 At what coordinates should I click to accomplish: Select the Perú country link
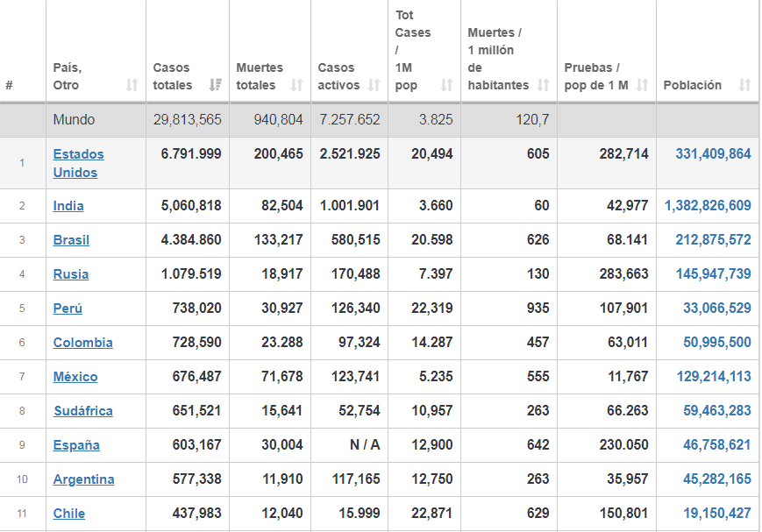coord(68,309)
